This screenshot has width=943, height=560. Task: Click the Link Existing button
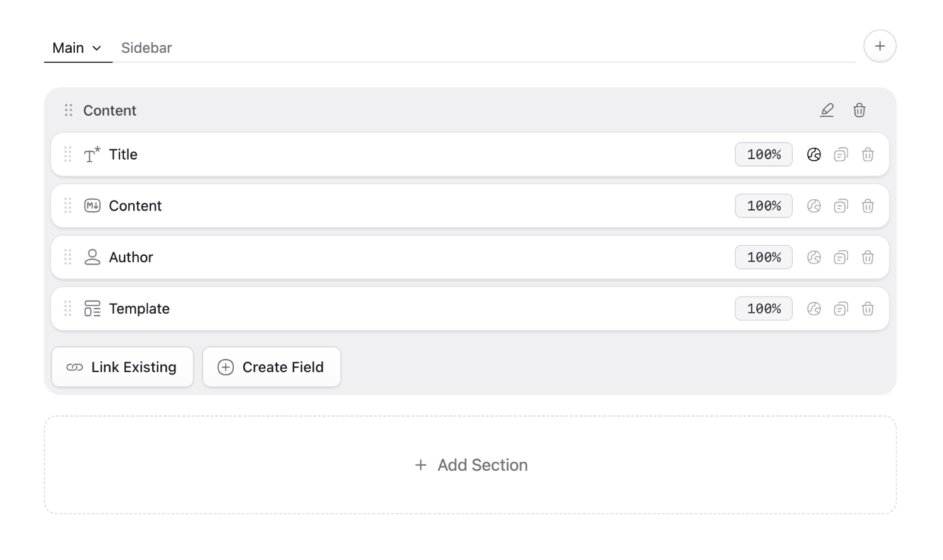123,367
